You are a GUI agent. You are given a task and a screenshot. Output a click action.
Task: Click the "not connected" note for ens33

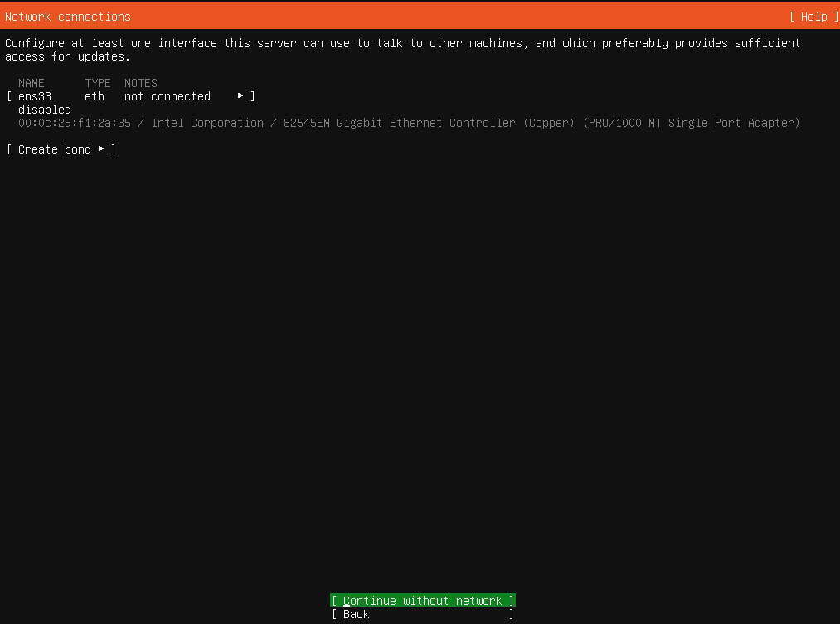tap(168, 96)
